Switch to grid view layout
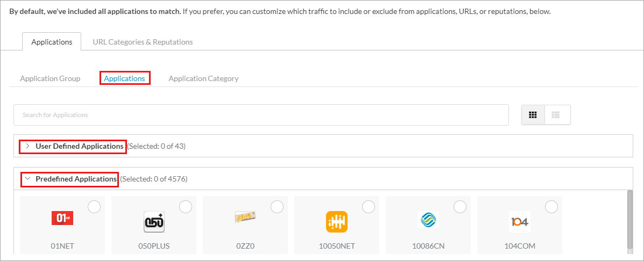 click(x=533, y=115)
